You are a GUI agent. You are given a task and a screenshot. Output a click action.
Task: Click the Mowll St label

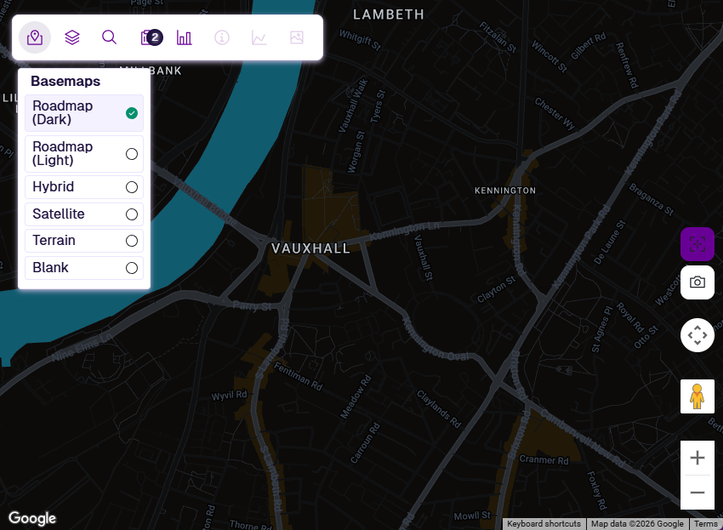[x=472, y=515]
